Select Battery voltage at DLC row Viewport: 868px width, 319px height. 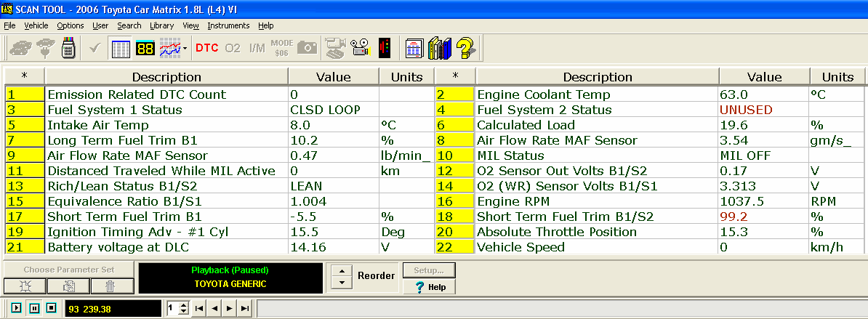pos(220,247)
